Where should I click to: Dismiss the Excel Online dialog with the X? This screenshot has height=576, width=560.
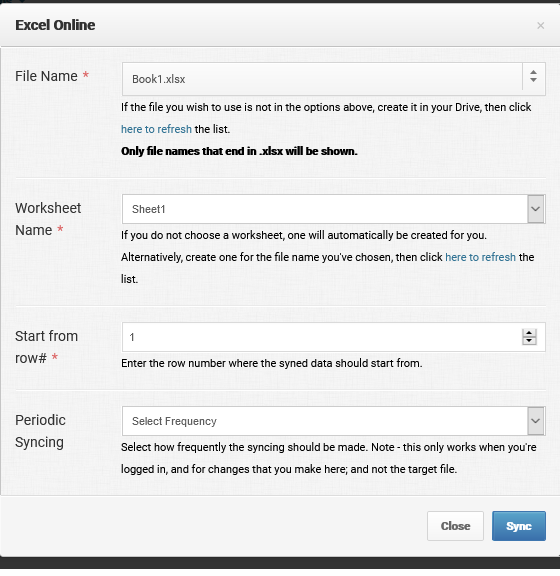(x=540, y=25)
